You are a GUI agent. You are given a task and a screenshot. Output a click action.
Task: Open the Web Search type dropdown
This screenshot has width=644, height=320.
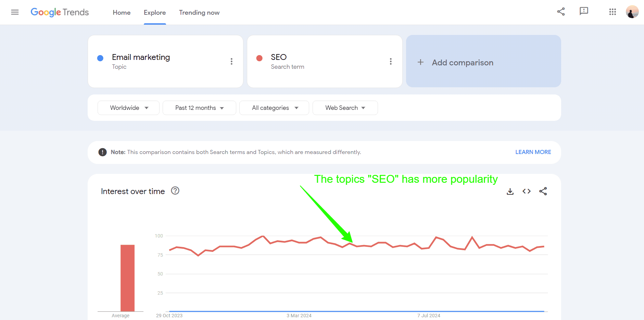pos(345,108)
